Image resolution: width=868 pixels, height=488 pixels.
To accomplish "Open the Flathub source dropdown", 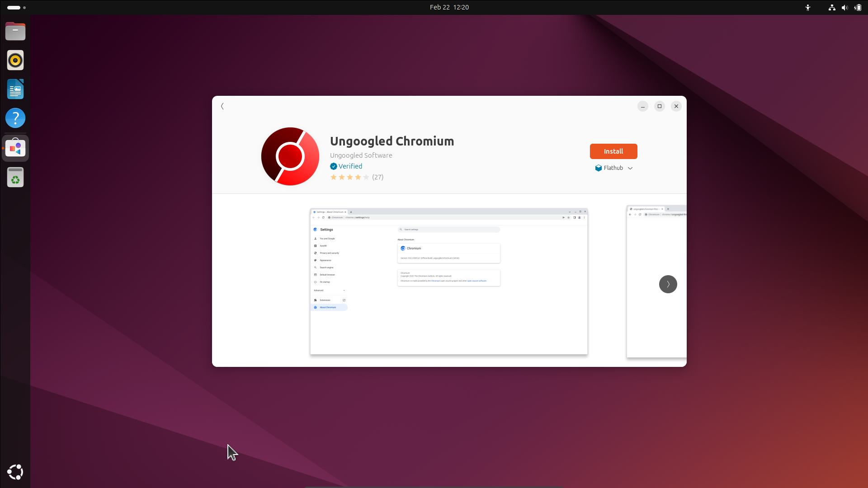I will click(614, 168).
